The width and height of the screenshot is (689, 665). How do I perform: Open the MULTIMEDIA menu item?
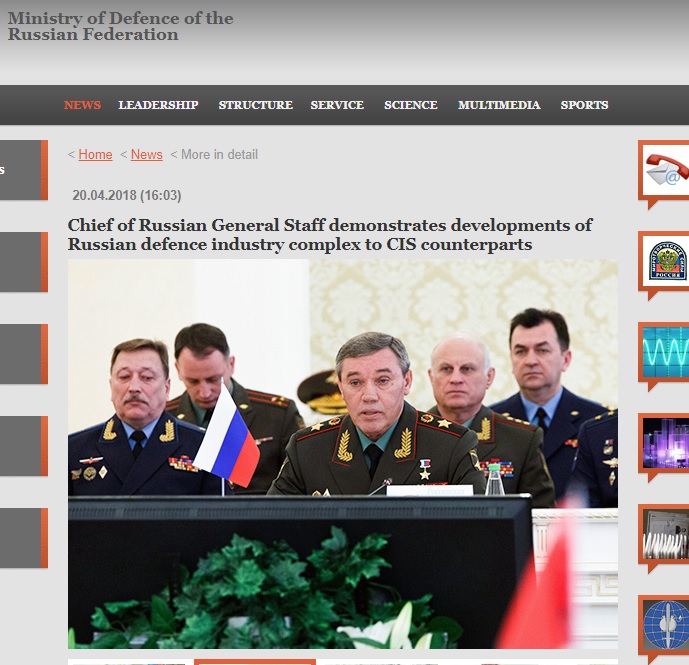click(499, 105)
